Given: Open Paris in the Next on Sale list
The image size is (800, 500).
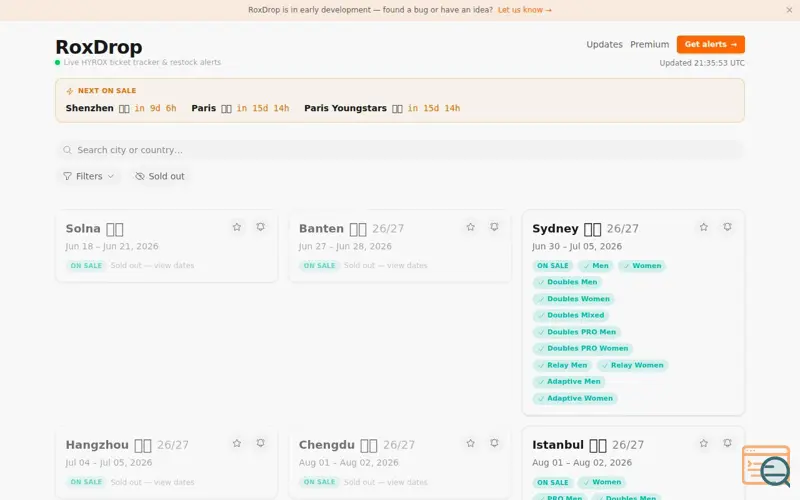Looking at the screenshot, I should [x=240, y=108].
